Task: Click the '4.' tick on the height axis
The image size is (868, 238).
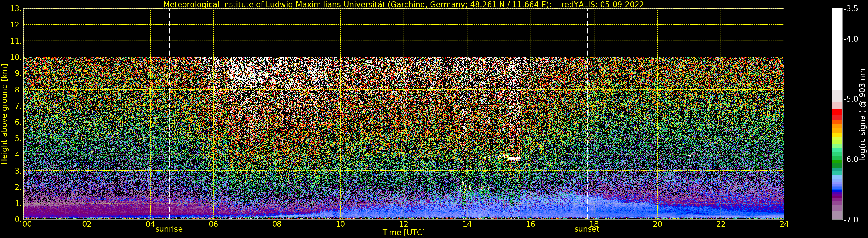Action: pos(18,155)
